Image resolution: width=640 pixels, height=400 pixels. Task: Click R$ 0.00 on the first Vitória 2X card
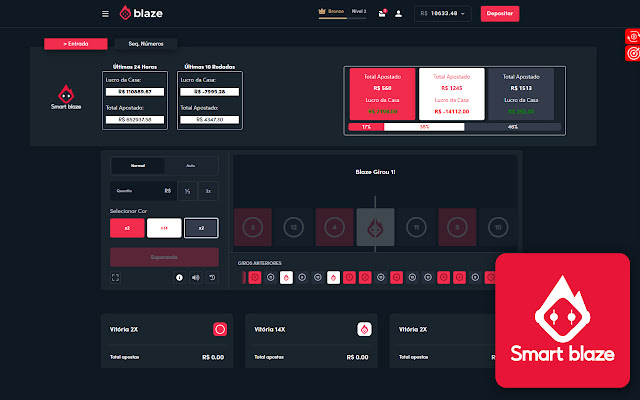pyautogui.click(x=213, y=357)
